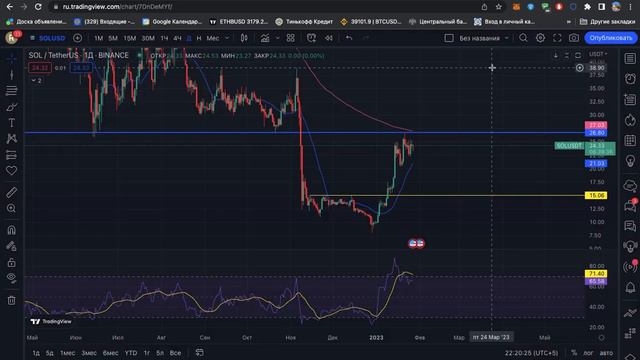Screen dimensions: 640x360
Task: Select the 30M timeframe
Action: point(148,38)
